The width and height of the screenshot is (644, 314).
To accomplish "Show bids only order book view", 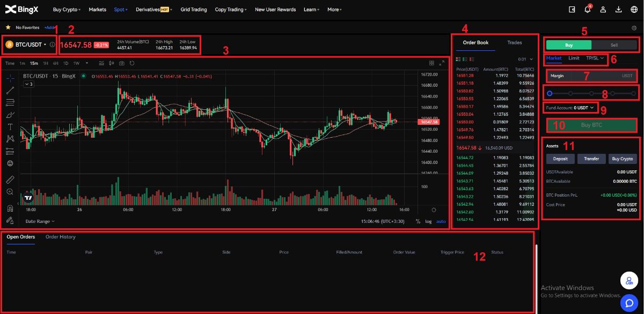I will coord(465,59).
